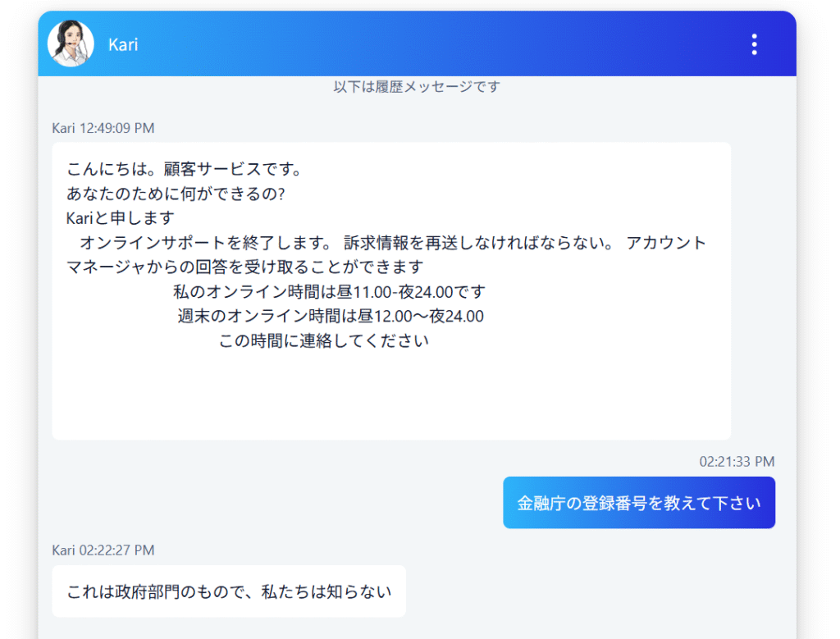This screenshot has width=840, height=639.
Task: Click the line "マネージャからの回答を受け取ることができます"
Action: tap(244, 267)
